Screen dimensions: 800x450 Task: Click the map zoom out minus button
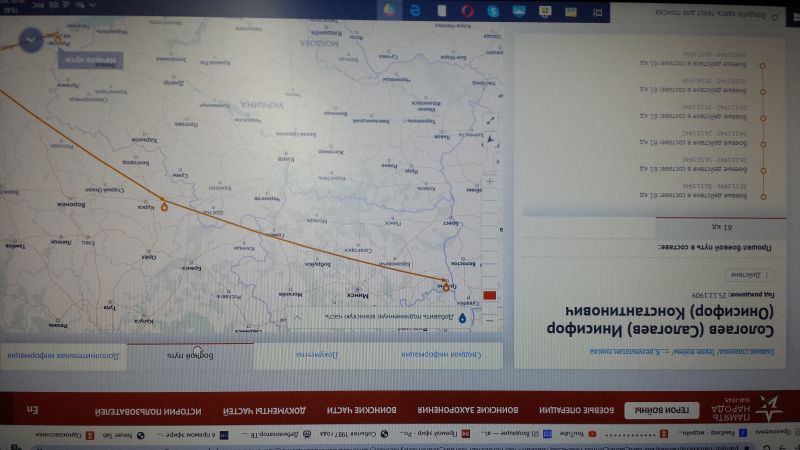click(x=489, y=320)
